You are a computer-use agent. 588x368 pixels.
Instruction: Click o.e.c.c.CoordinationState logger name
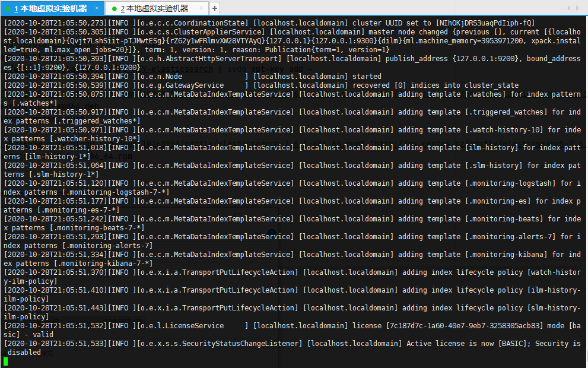tap(192, 23)
